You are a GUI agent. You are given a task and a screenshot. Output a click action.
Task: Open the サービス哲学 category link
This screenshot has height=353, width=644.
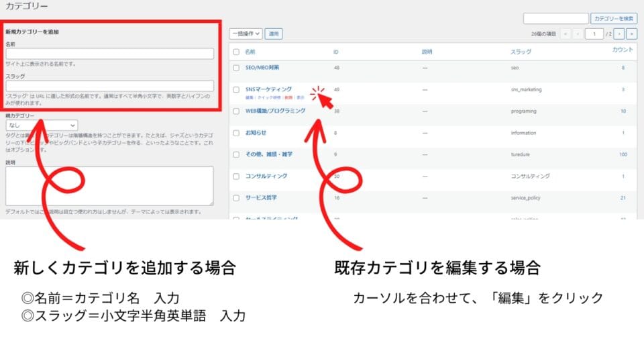tap(261, 198)
